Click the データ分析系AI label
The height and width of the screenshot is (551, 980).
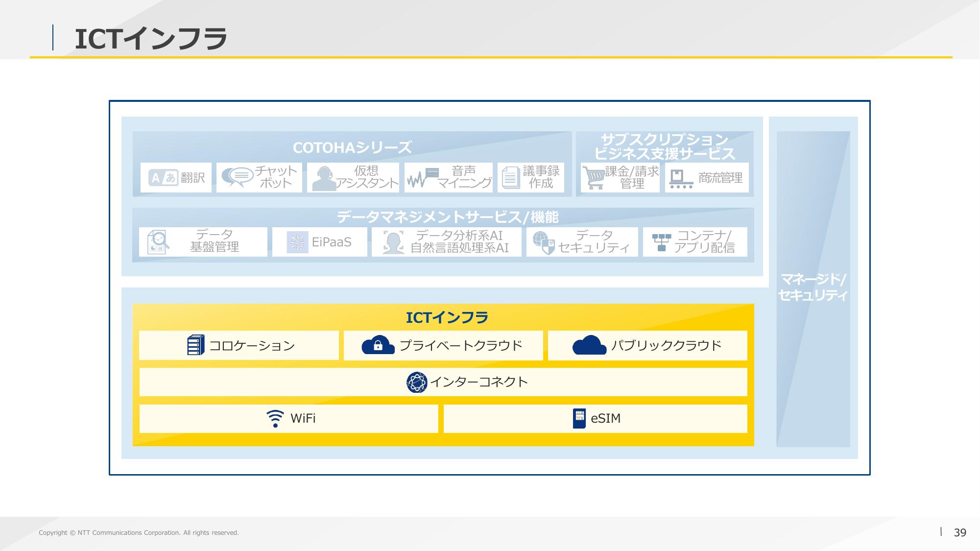459,235
